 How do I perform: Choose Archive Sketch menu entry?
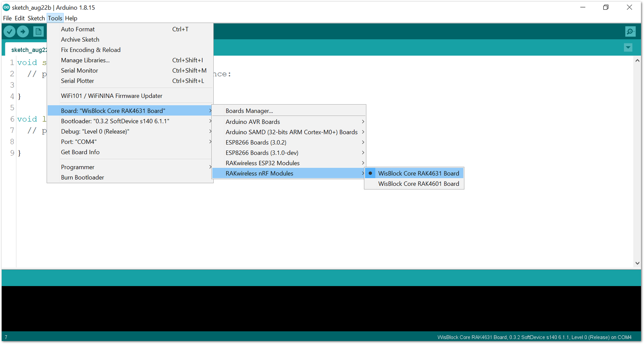point(130,40)
